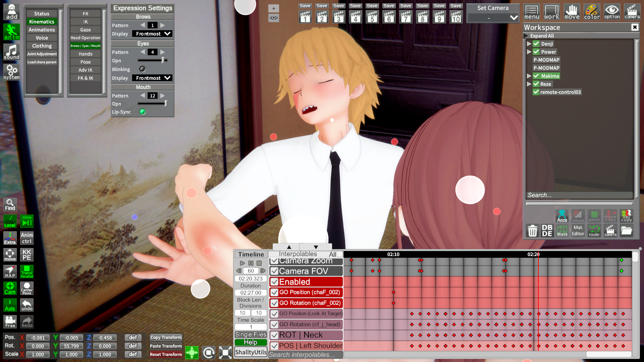Image resolution: width=644 pixels, height=362 pixels.
Task: Click the folder icon in Workspace
Action: pyautogui.click(x=626, y=231)
